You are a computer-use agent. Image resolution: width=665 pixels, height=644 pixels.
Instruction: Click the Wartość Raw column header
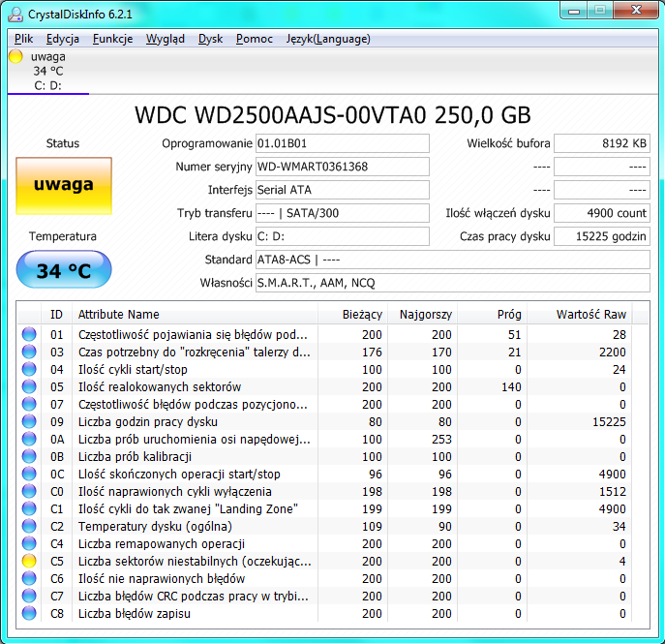click(x=579, y=315)
